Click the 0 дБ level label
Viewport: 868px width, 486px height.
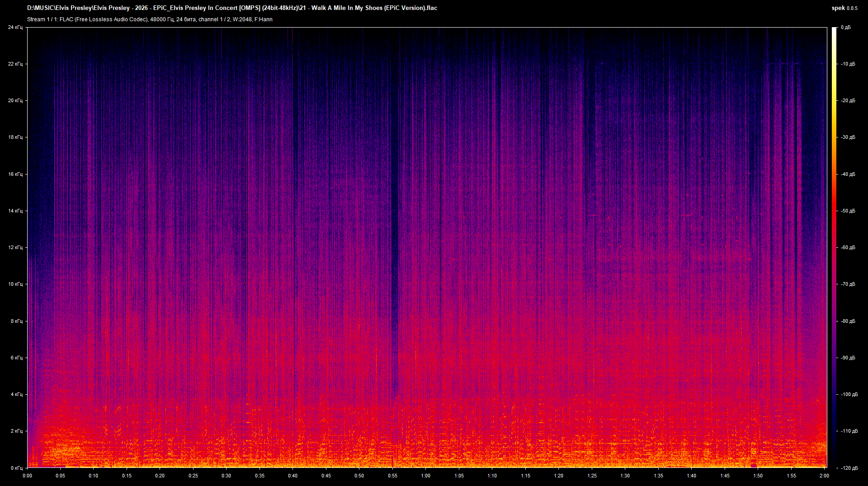tap(846, 27)
